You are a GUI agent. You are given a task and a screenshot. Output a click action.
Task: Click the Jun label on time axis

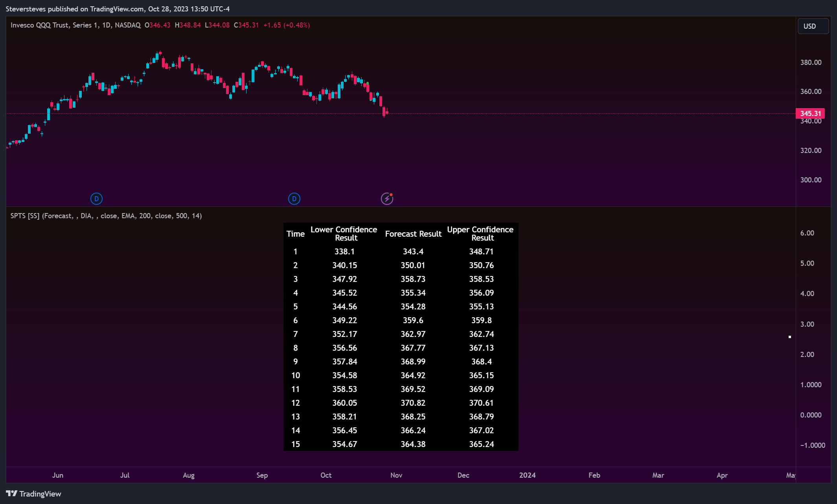[x=58, y=475]
